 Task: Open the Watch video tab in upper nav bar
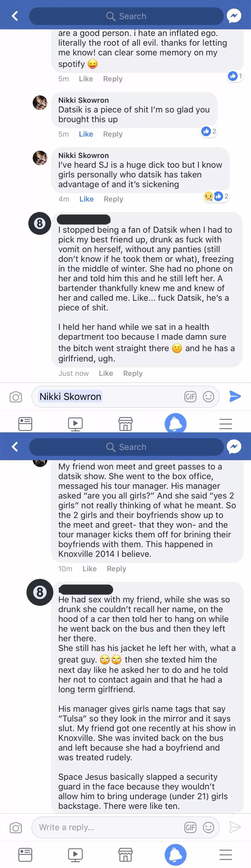pyautogui.click(x=75, y=424)
